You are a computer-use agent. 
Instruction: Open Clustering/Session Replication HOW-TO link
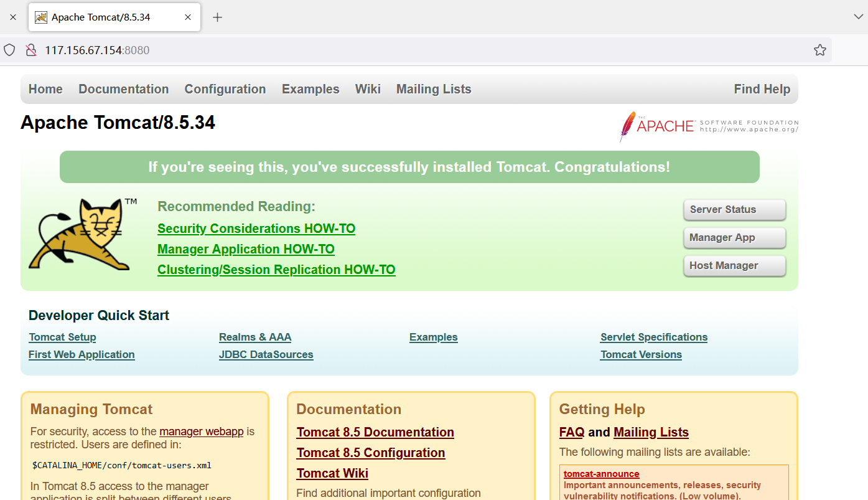[276, 270]
